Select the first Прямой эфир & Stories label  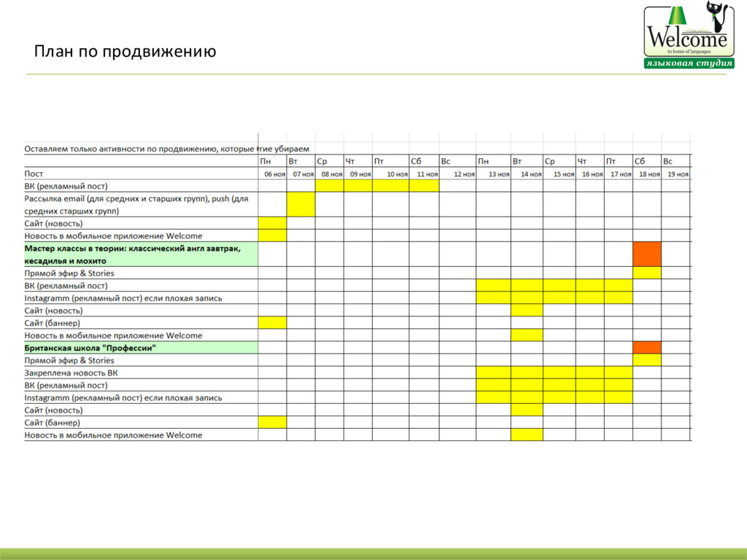[x=69, y=273]
